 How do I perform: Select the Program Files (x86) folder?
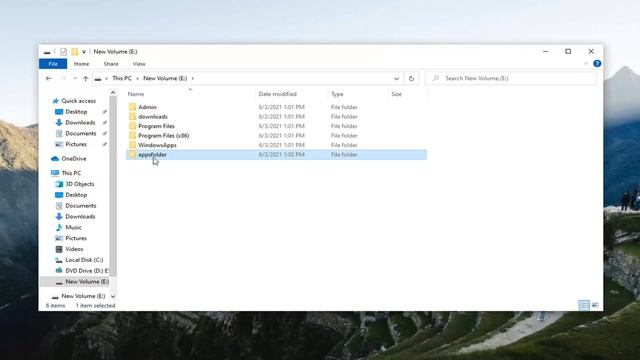163,136
